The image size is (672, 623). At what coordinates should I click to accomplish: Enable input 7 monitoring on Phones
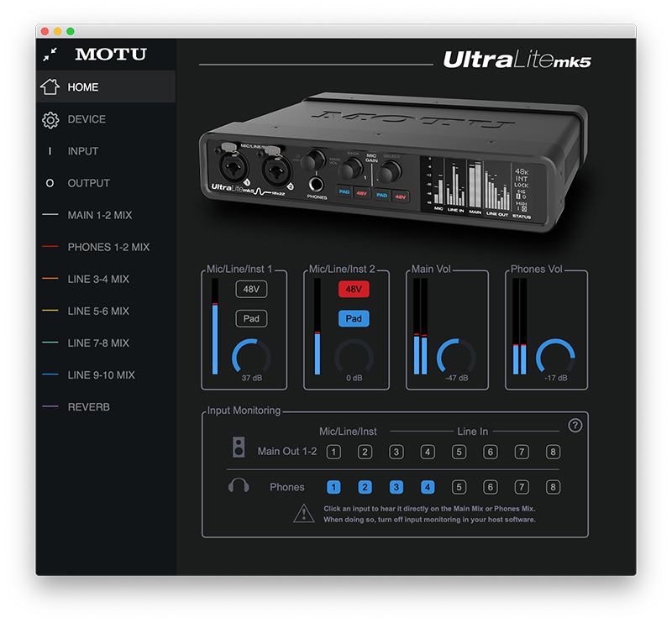(x=522, y=487)
